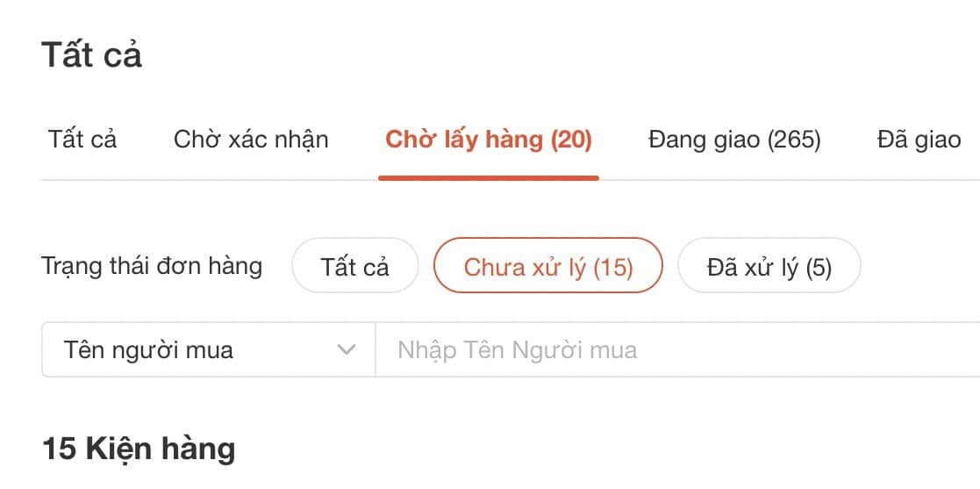The height and width of the screenshot is (489, 980).
Task: Expand the Tên người mua dropdown
Action: tap(209, 350)
